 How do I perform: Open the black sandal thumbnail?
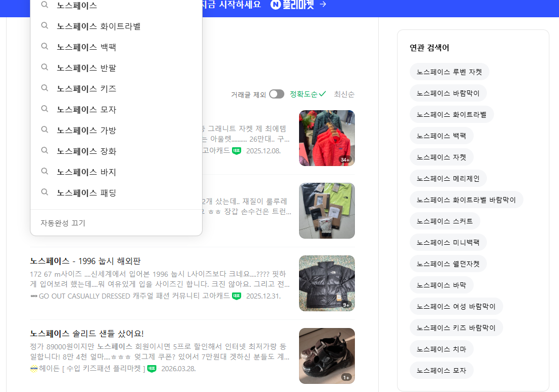tap(327, 356)
